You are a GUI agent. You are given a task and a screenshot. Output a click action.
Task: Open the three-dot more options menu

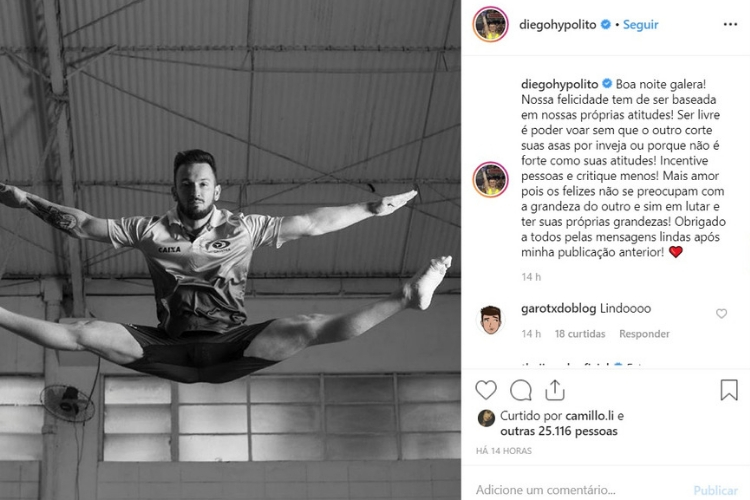730,24
